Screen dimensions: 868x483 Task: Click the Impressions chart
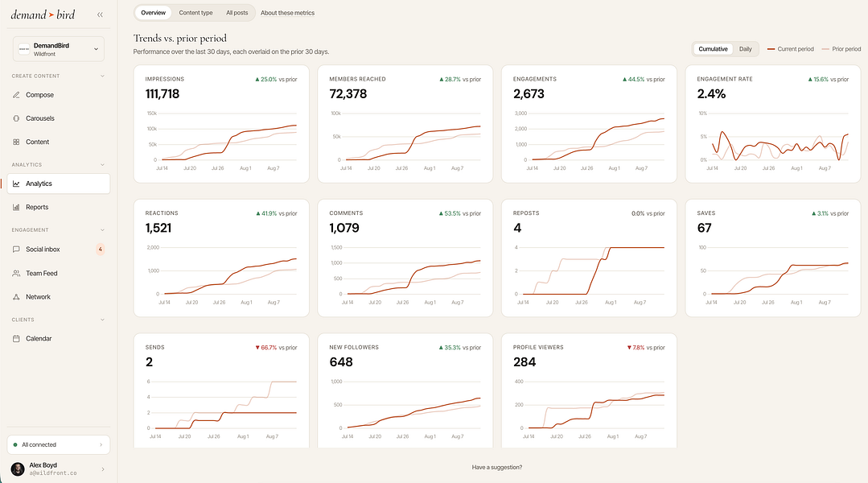pyautogui.click(x=221, y=140)
